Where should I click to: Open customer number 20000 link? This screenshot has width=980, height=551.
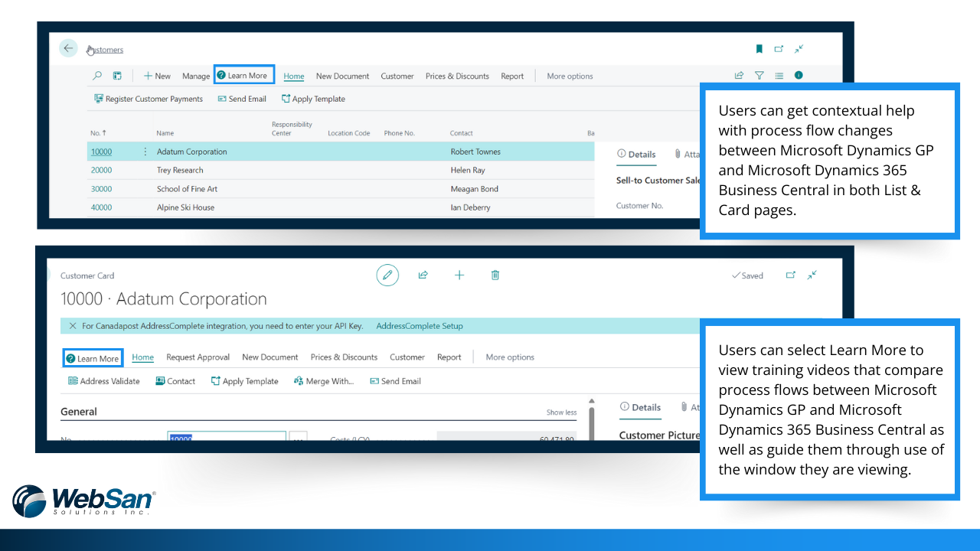pyautogui.click(x=101, y=170)
